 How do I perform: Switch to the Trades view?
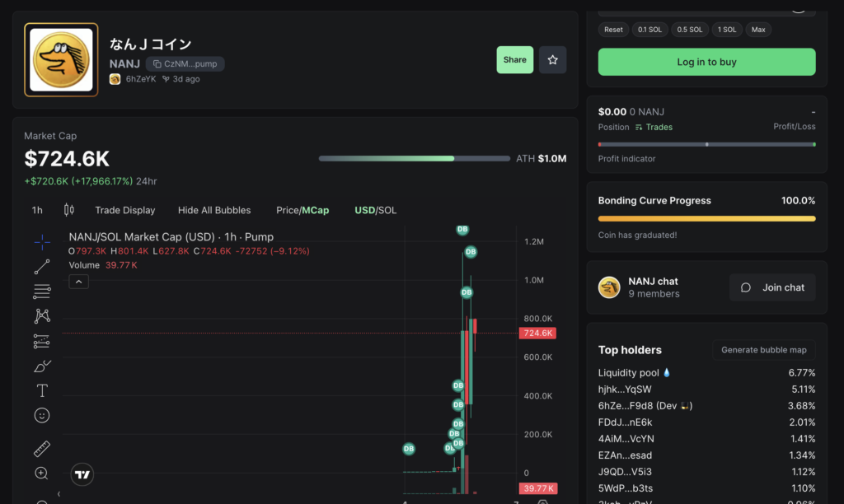click(654, 127)
